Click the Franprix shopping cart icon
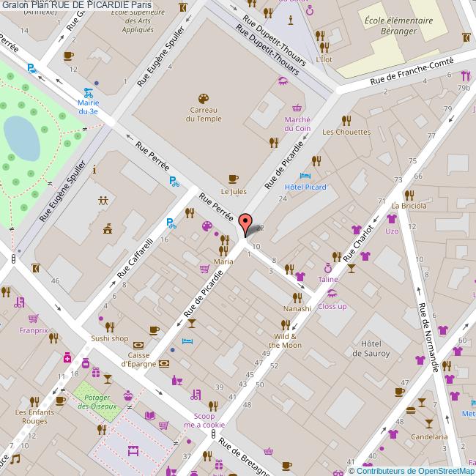Viewport: 476px width, 476px height. pyautogui.click(x=32, y=319)
